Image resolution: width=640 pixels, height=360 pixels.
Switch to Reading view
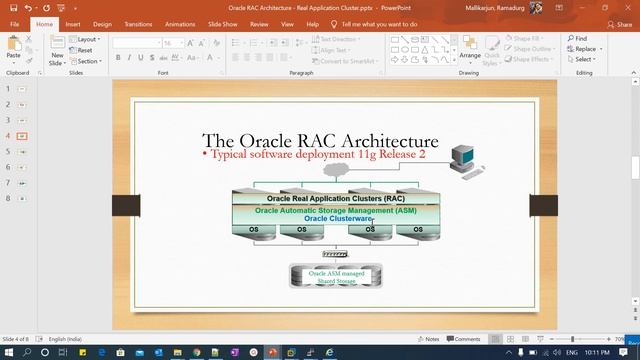click(525, 339)
